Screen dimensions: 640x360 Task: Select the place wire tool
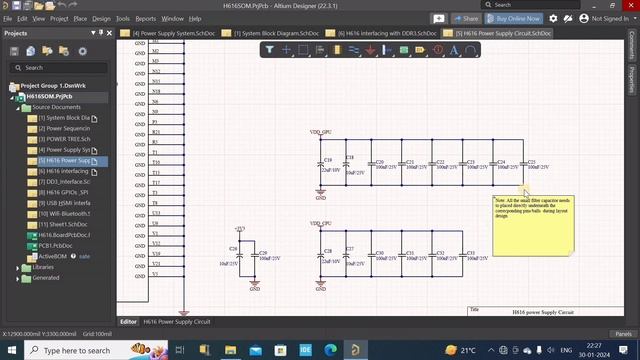coord(353,50)
